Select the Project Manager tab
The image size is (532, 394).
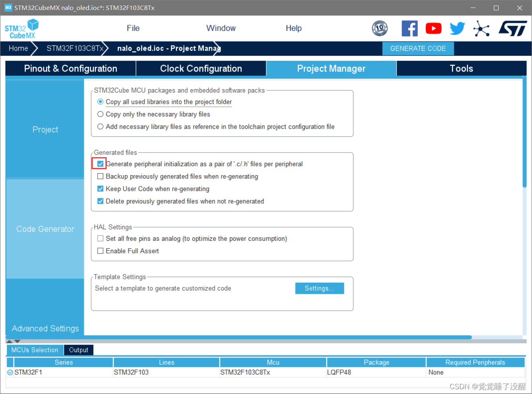tap(331, 68)
